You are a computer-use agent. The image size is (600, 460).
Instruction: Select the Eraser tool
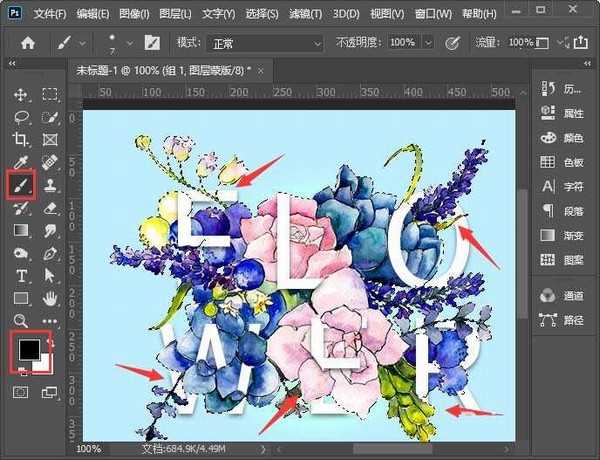pyautogui.click(x=50, y=208)
